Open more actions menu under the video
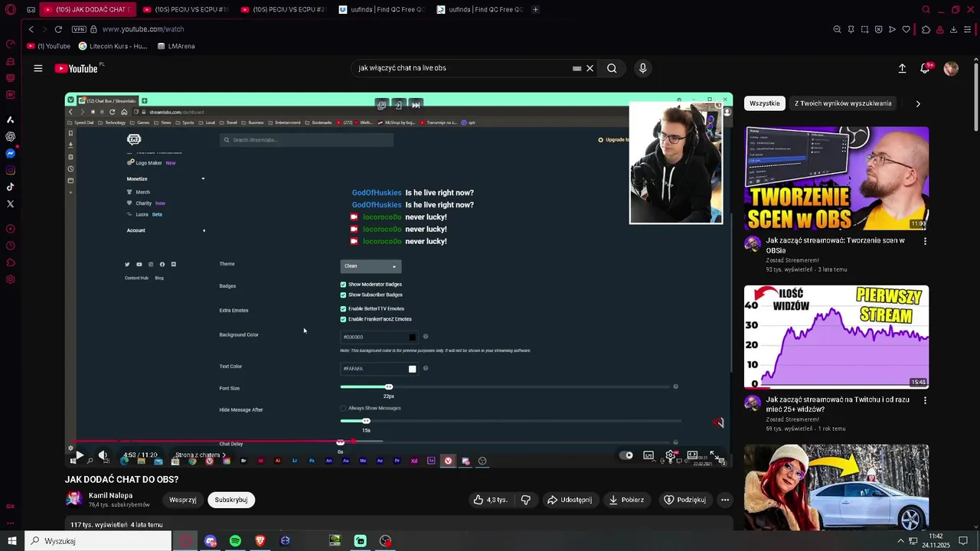 coord(724,500)
